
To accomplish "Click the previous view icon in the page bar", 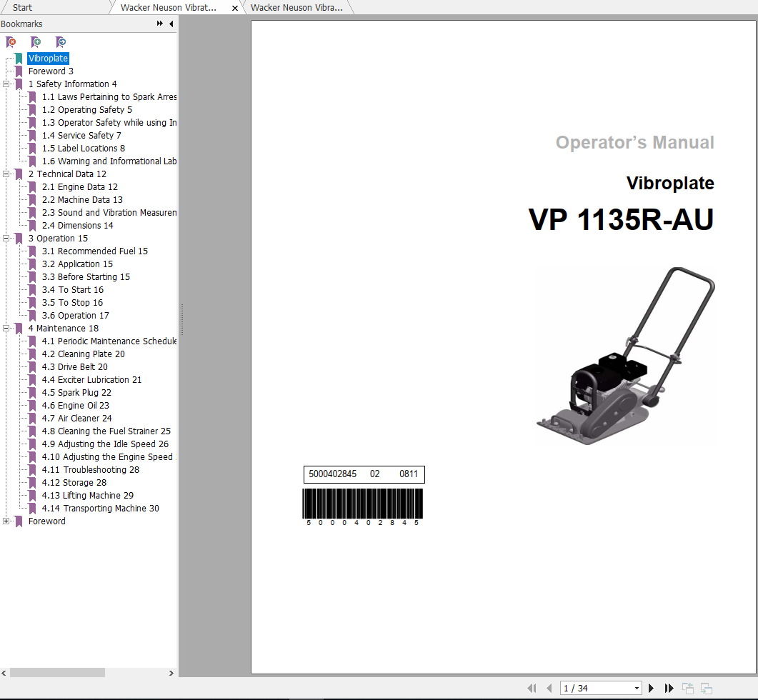I will click(x=687, y=688).
